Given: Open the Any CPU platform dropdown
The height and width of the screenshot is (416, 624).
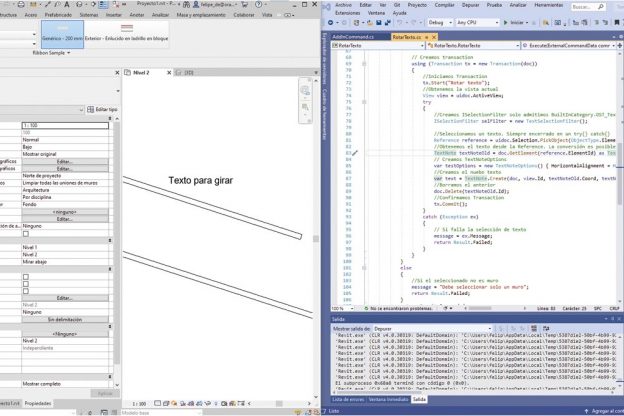Looking at the screenshot, I should [x=477, y=23].
